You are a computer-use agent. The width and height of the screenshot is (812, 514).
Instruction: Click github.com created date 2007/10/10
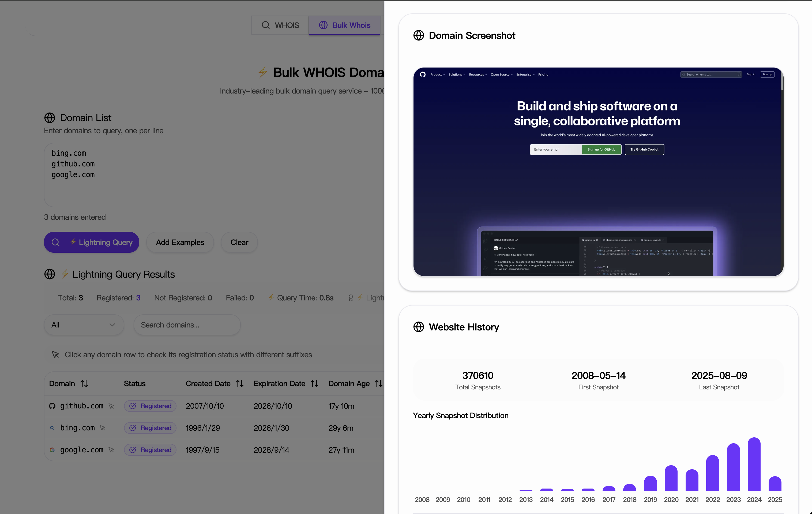pyautogui.click(x=205, y=406)
